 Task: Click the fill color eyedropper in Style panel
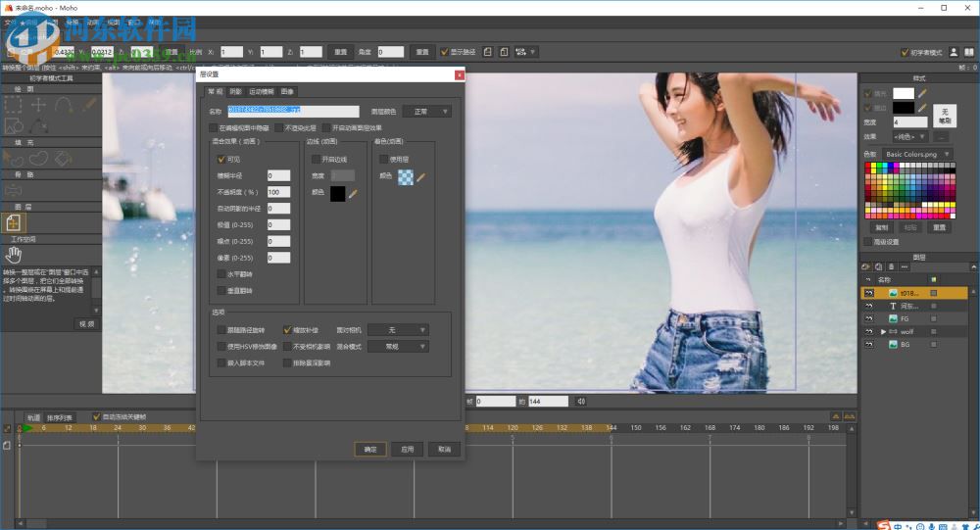[x=923, y=93]
